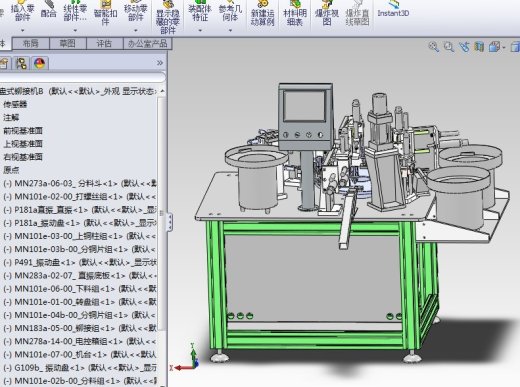Screen dimensions: 520x387
Task: Select 前视基准面 plane
Action: coord(23,131)
